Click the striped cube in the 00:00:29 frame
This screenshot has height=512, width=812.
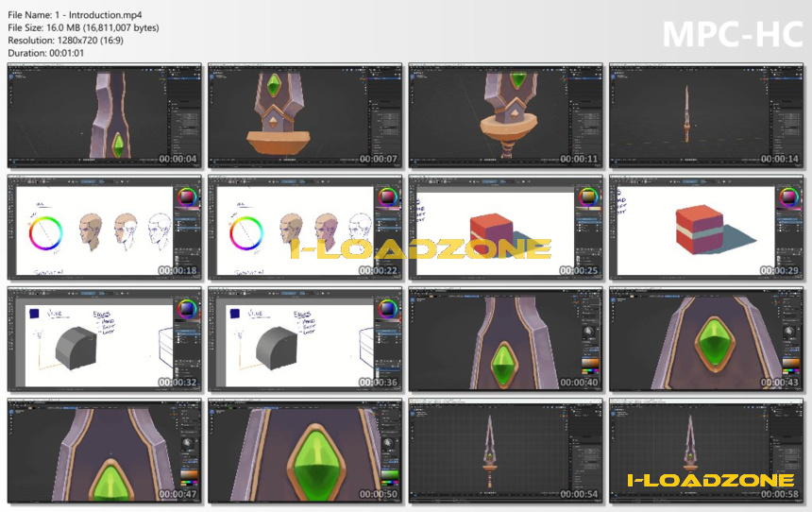coord(700,229)
